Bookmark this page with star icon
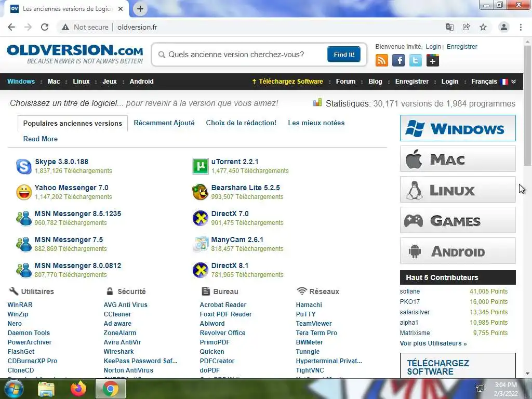This screenshot has height=399, width=532. pos(483,27)
